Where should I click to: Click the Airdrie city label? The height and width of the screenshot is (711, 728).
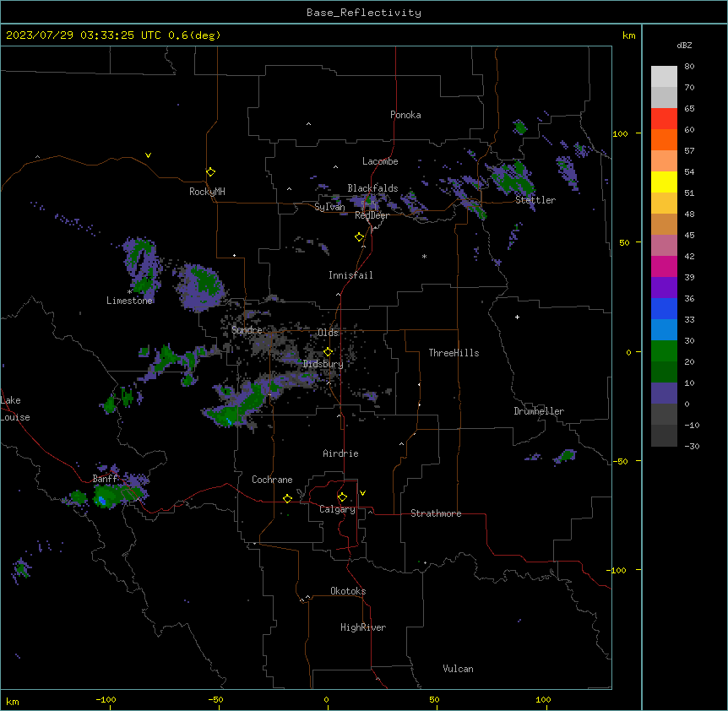coord(340,453)
